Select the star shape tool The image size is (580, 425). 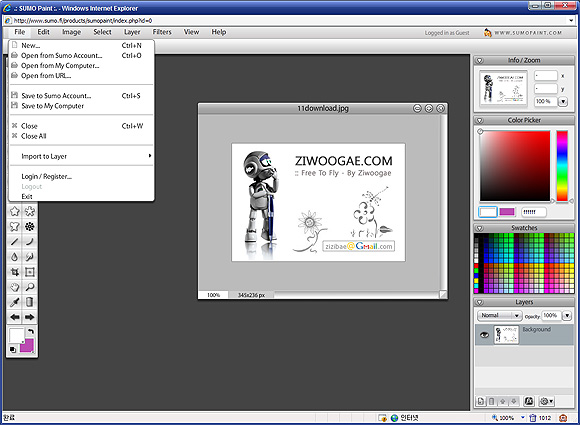[14, 211]
